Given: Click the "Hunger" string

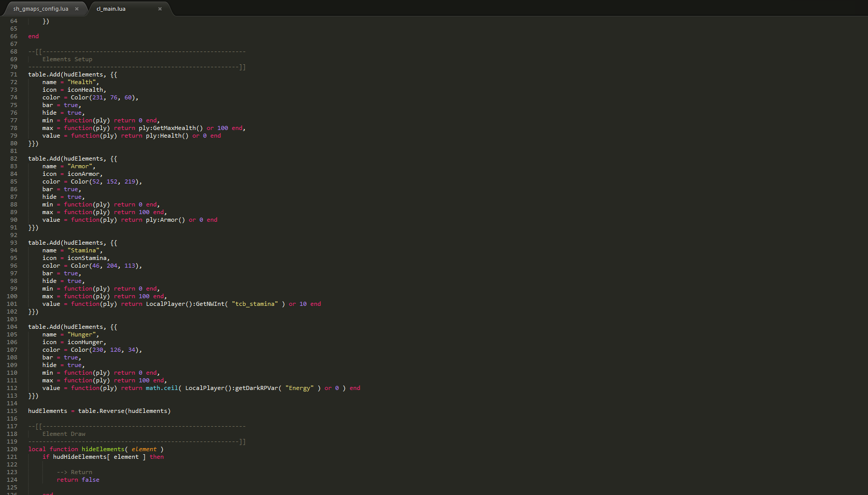Looking at the screenshot, I should click(82, 334).
